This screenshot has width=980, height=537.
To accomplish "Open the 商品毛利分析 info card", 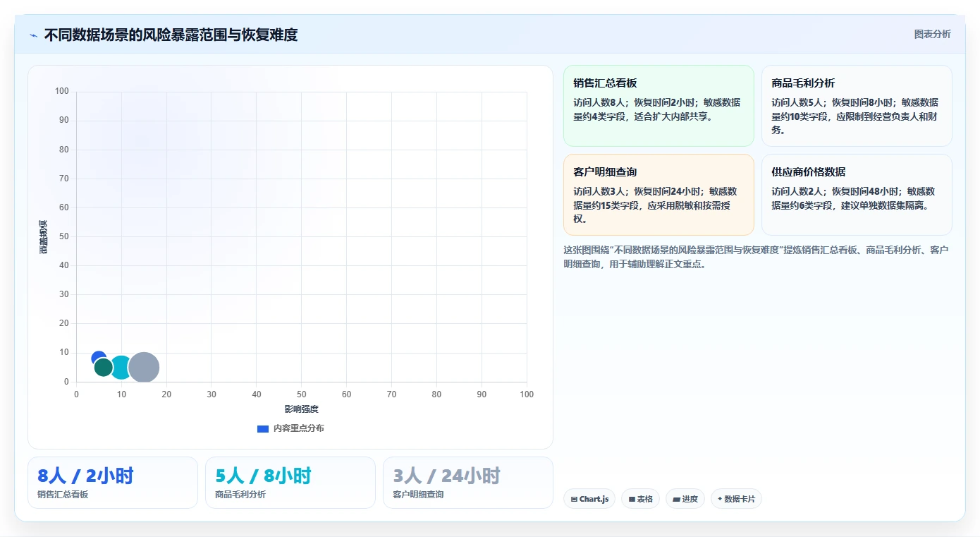I will coord(857,106).
